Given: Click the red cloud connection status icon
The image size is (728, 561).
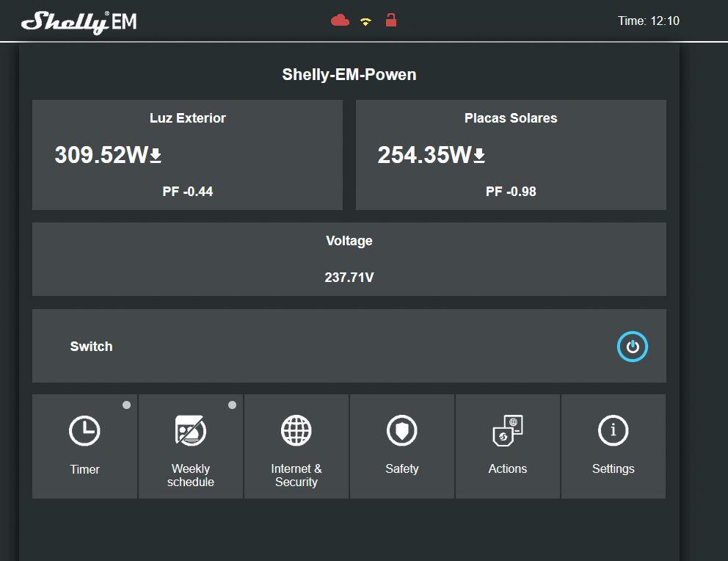Looking at the screenshot, I should (340, 21).
